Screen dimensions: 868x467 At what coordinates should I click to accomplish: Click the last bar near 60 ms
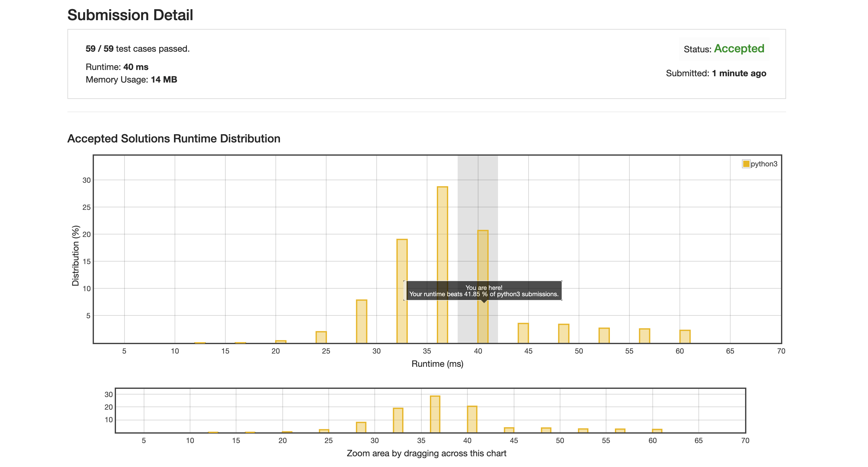[685, 336]
